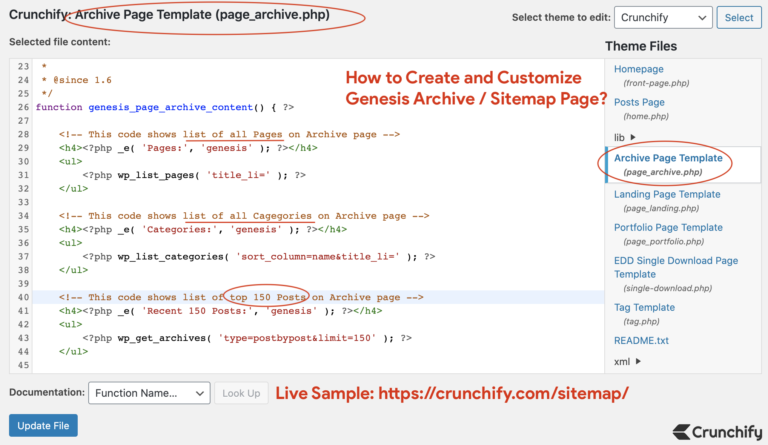The image size is (768, 445).
Task: Click the Look Up button
Action: tap(241, 393)
